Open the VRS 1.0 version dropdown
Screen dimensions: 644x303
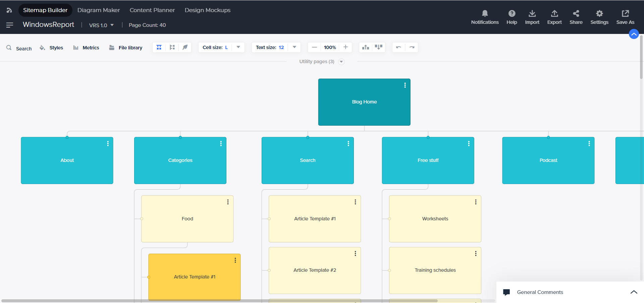(101, 25)
